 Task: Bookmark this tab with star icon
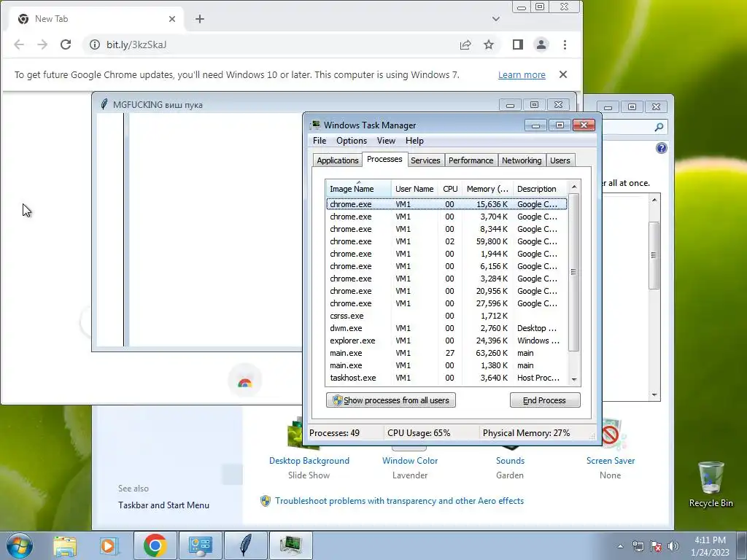(x=489, y=44)
